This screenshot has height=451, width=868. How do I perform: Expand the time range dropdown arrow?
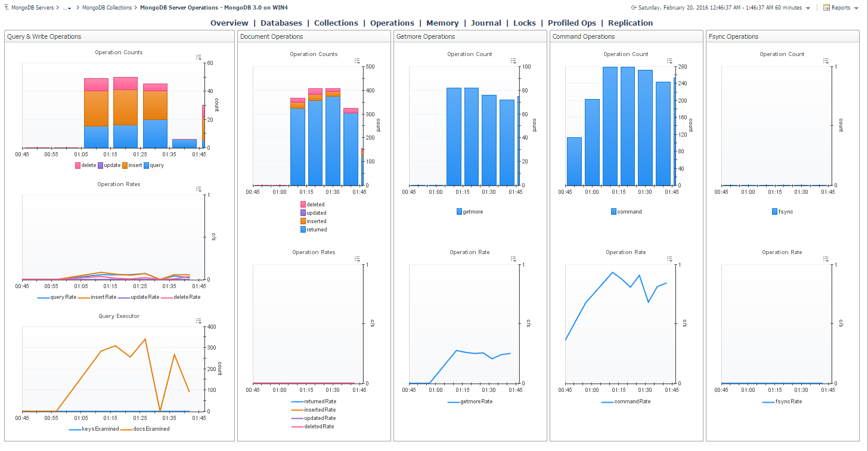(x=808, y=8)
